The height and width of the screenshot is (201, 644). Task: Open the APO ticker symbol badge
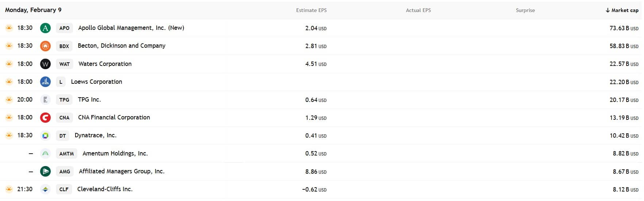click(x=64, y=28)
